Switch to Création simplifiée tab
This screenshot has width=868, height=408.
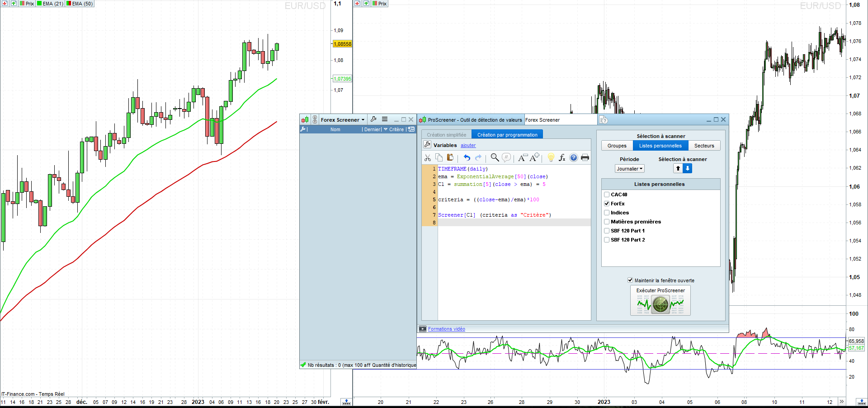tap(446, 135)
